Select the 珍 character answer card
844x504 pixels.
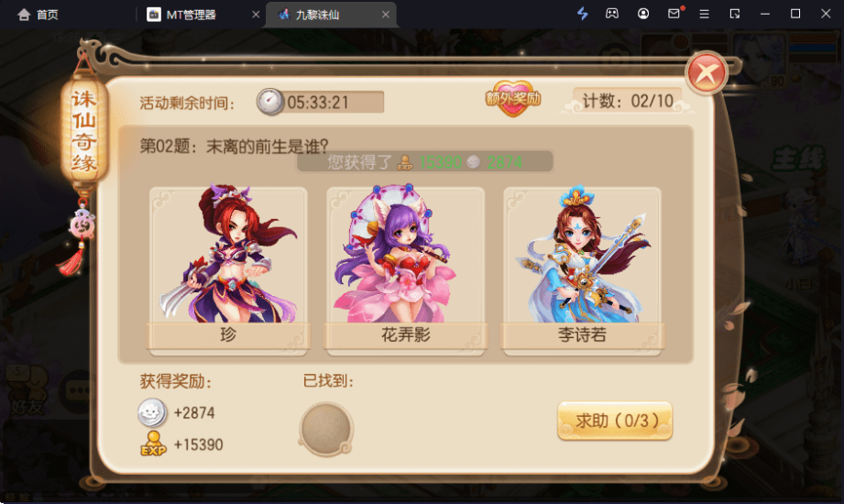point(228,271)
